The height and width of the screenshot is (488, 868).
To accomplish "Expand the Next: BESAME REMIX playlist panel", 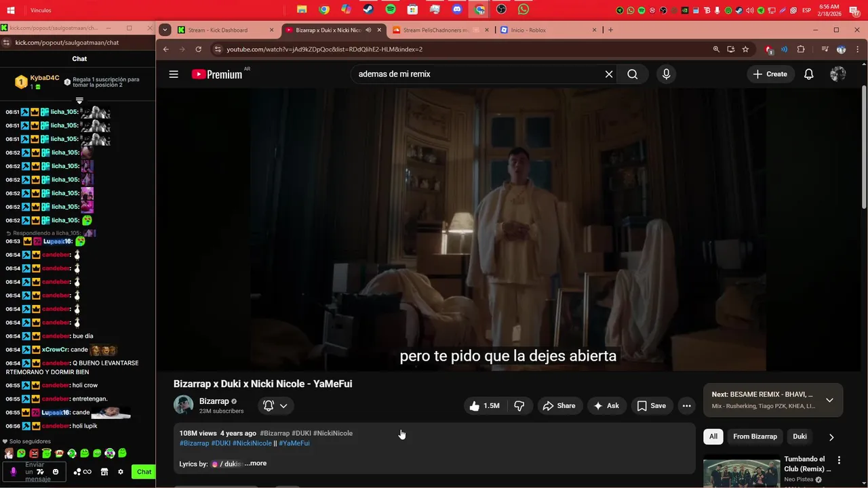I will click(x=829, y=400).
